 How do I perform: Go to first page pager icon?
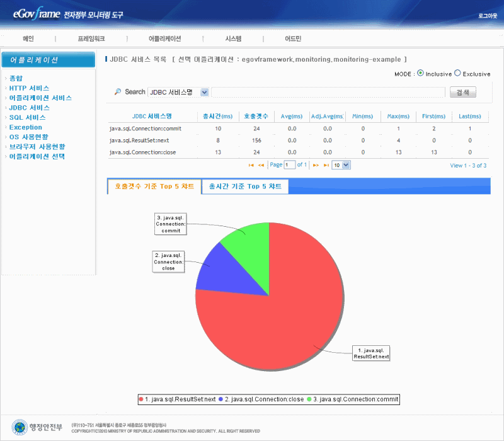[251, 165]
